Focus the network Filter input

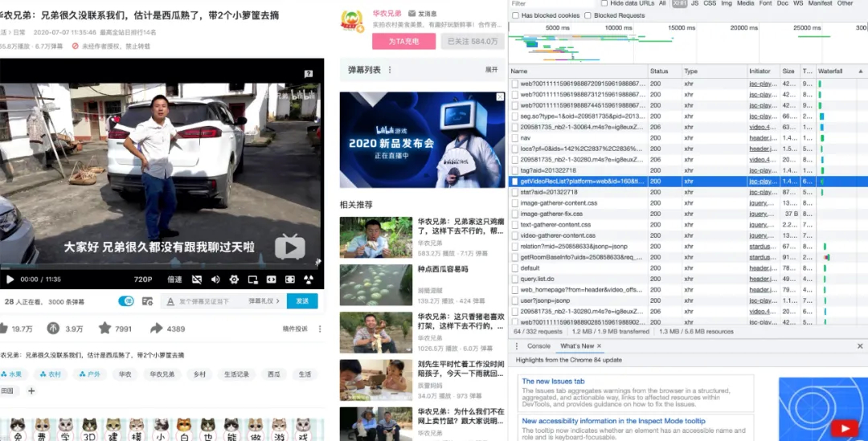[x=551, y=3]
